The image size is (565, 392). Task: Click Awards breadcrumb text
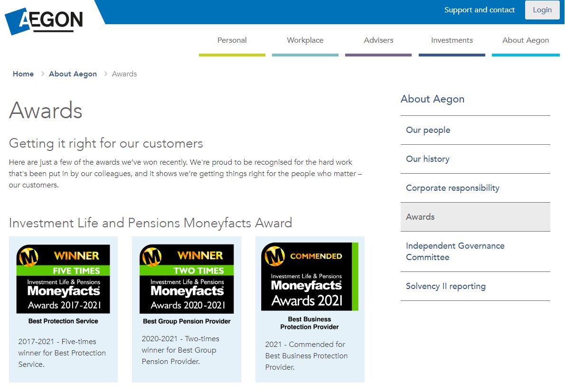124,74
